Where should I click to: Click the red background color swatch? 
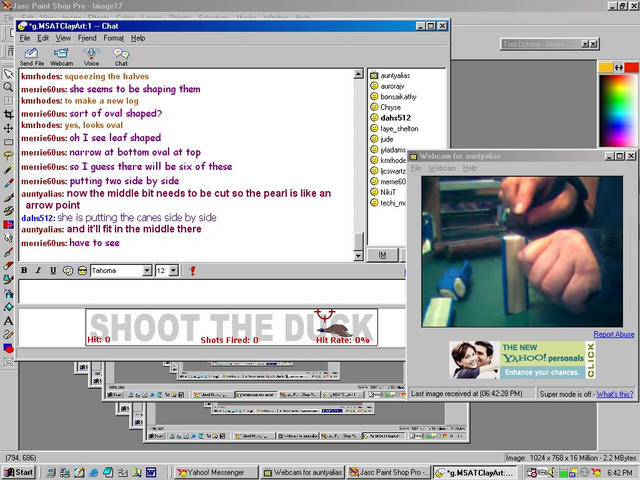[632, 67]
